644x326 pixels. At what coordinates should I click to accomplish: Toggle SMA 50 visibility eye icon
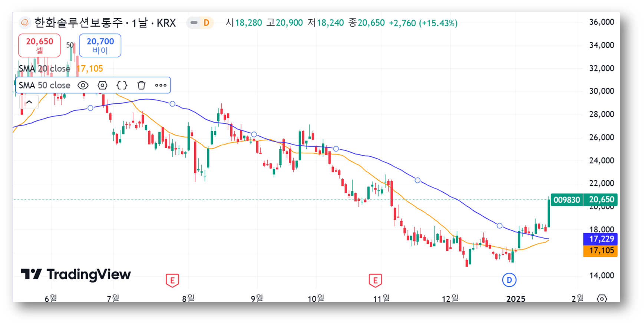(83, 85)
